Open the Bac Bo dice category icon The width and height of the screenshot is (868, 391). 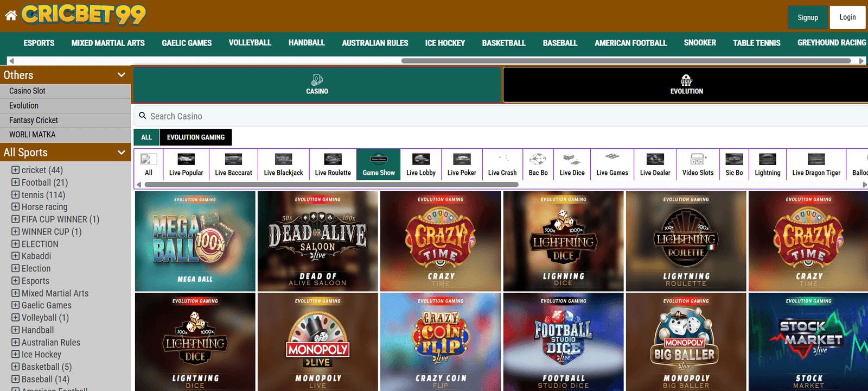tap(538, 159)
